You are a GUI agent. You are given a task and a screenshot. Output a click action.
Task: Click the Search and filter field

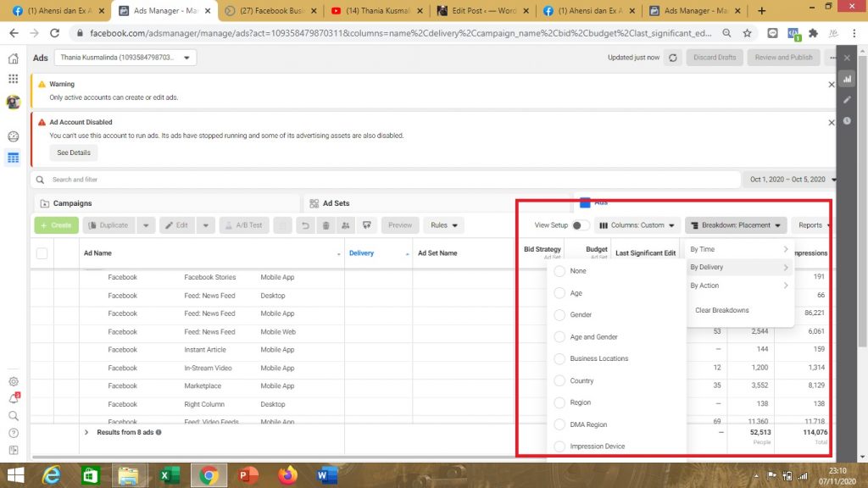(x=386, y=180)
